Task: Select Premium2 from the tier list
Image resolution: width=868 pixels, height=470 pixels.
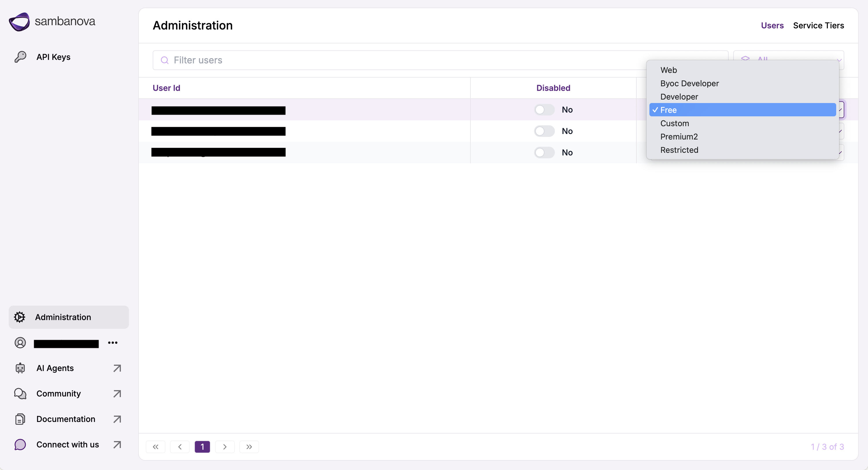Action: 679,137
